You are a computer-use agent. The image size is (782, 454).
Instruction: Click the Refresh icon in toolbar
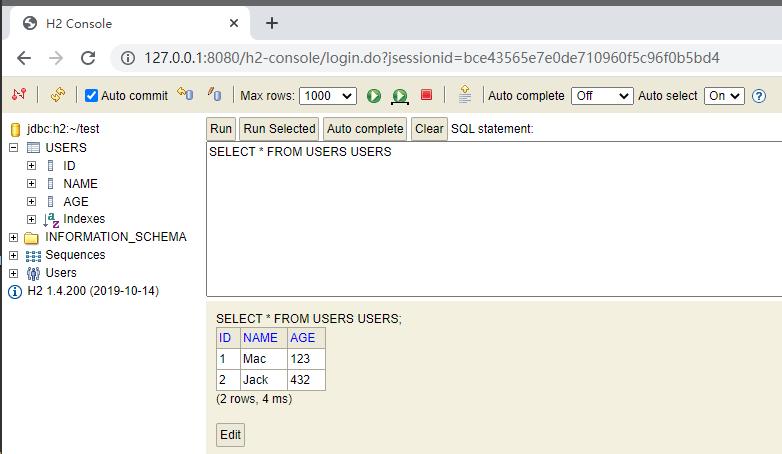click(57, 95)
